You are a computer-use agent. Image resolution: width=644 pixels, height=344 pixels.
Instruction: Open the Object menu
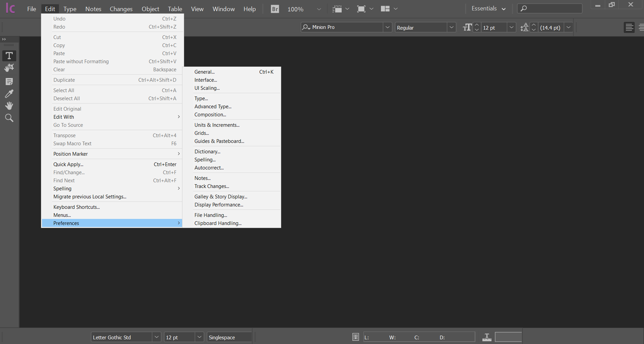[151, 9]
